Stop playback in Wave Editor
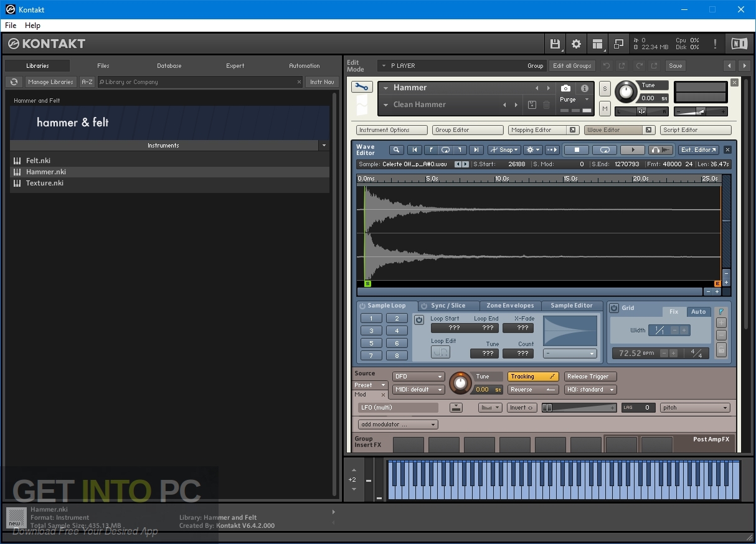756x544 pixels. (577, 149)
